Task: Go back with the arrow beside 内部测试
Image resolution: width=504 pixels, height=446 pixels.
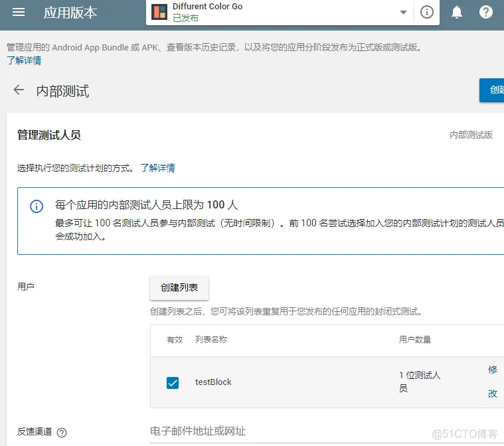Action: point(19,90)
